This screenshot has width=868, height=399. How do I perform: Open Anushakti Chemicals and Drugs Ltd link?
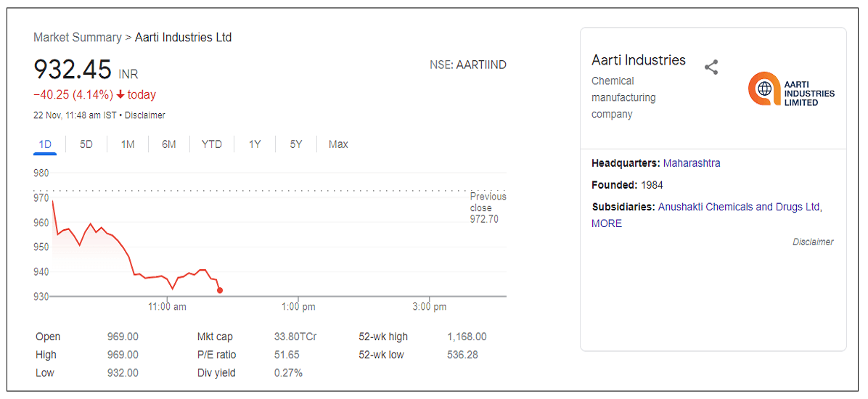(739, 207)
